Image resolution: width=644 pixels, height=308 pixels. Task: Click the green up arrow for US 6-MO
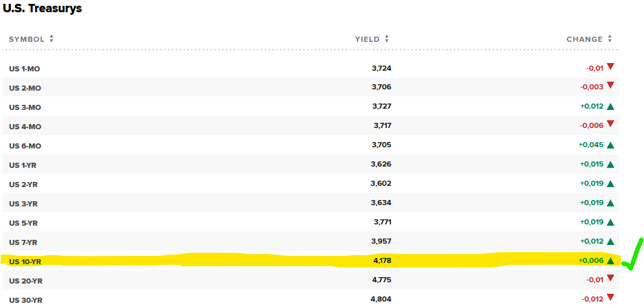point(611,145)
